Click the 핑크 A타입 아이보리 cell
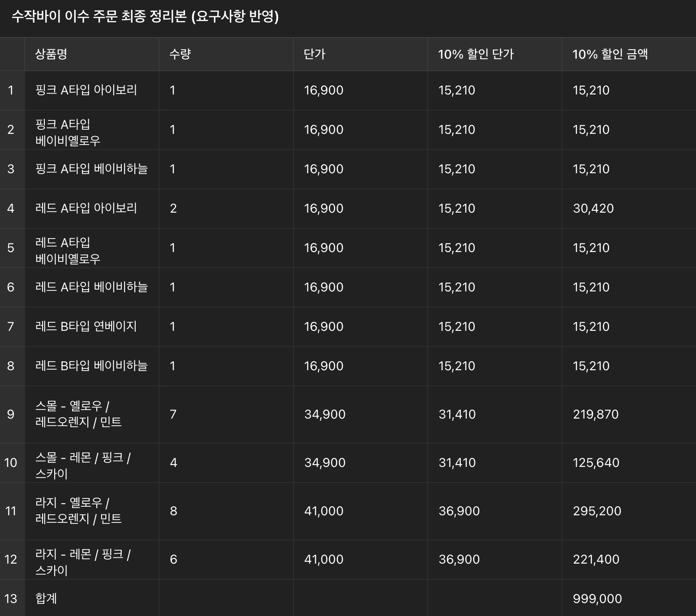The image size is (696, 616). click(x=86, y=90)
